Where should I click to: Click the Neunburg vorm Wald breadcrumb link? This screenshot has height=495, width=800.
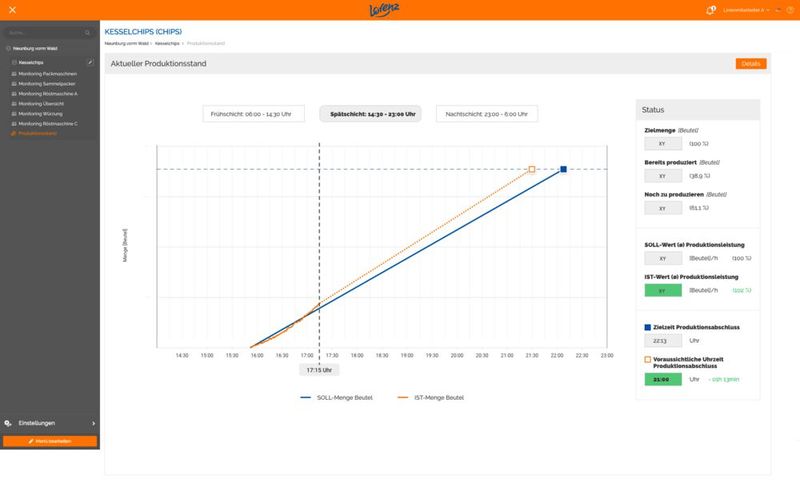click(x=127, y=43)
